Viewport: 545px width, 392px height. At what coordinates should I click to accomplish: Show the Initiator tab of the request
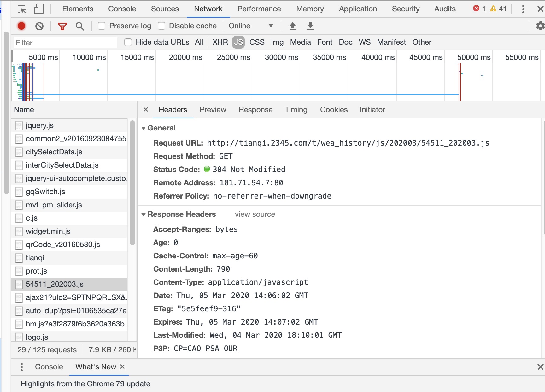click(372, 110)
